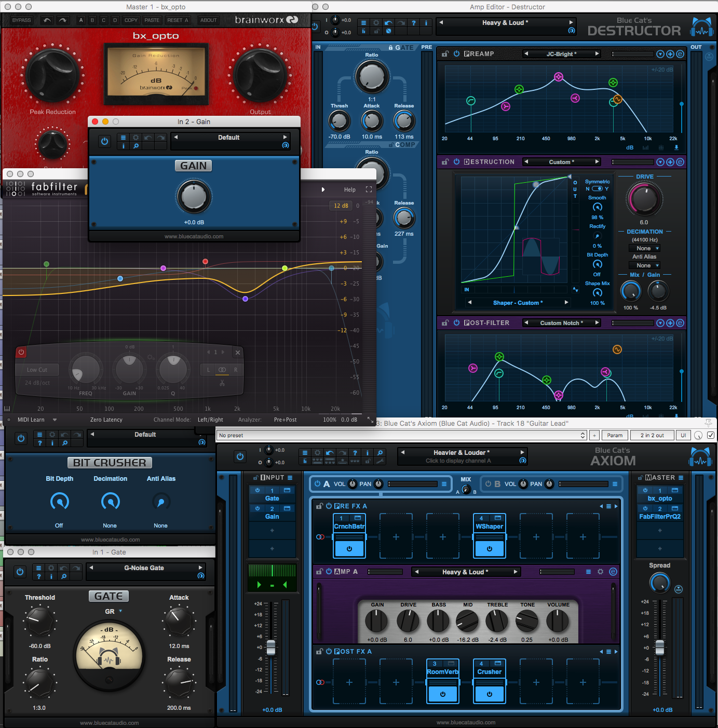Toggle the PREAMP section power button

tap(457, 54)
